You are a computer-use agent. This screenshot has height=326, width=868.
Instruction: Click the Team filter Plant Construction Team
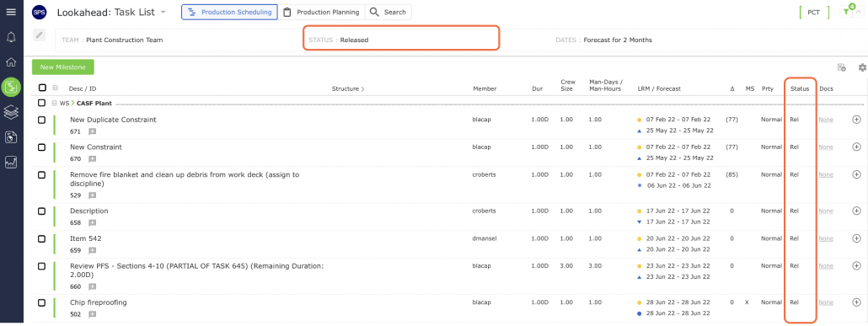click(125, 40)
